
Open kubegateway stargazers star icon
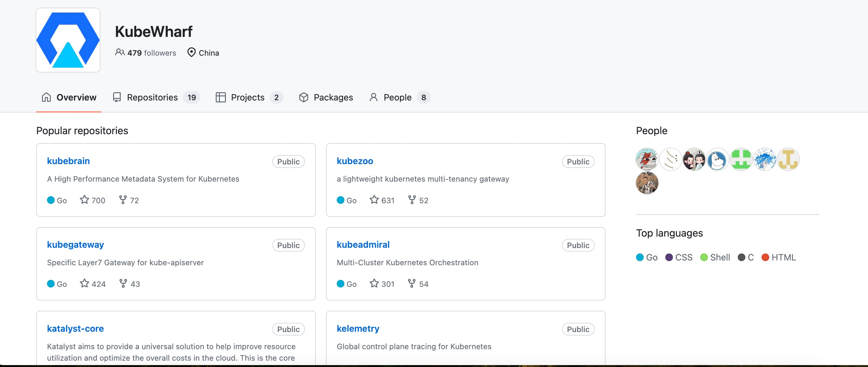point(84,283)
